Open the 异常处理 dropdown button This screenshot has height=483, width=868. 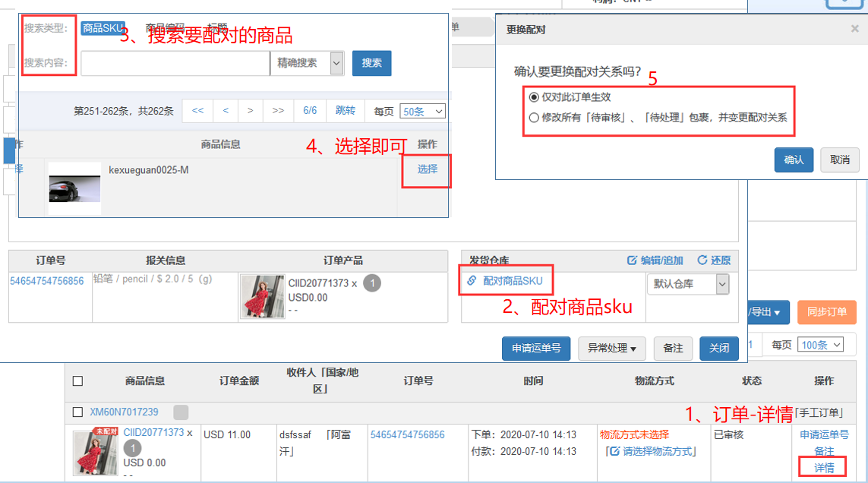point(611,349)
